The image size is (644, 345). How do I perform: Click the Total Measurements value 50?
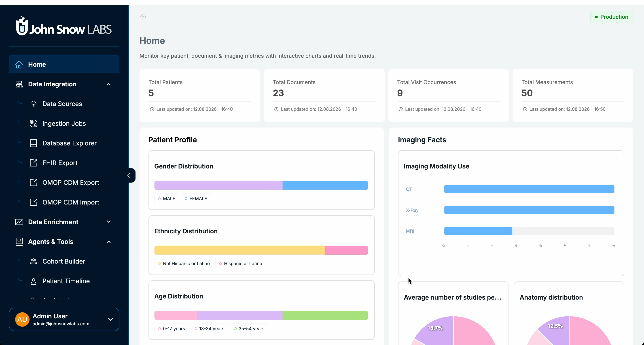(x=527, y=93)
